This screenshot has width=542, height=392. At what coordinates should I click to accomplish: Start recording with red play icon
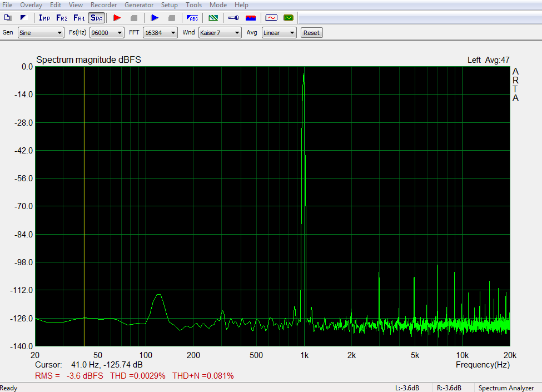pyautogui.click(x=117, y=18)
